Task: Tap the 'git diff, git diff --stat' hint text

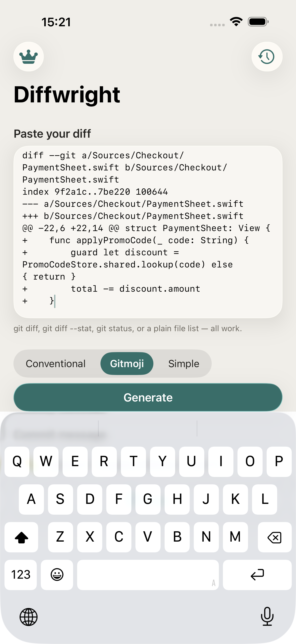Action: point(128,328)
